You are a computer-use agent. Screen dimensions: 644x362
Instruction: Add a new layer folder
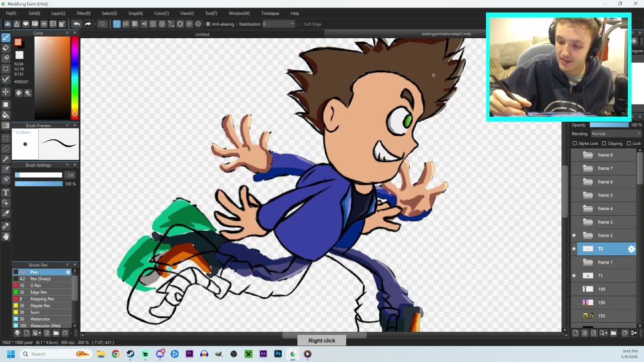tap(613, 333)
